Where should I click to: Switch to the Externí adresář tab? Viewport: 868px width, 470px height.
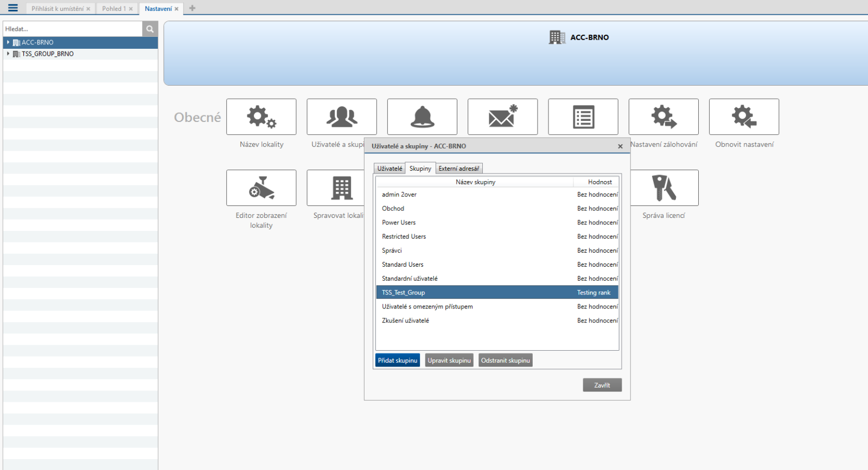[x=458, y=169]
